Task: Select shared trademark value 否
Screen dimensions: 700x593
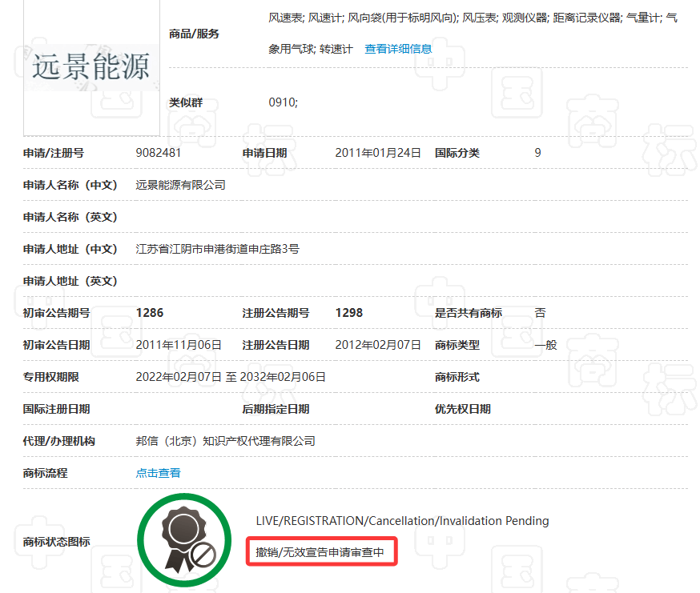Action: [540, 313]
